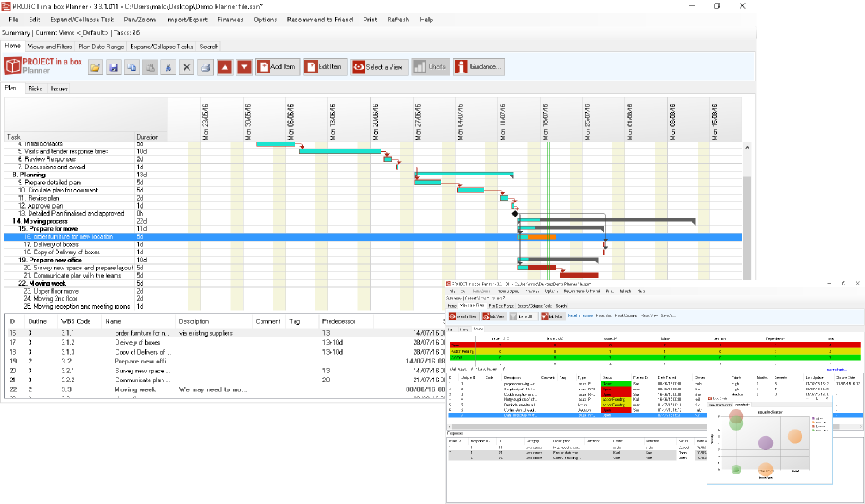The width and height of the screenshot is (865, 504).
Task: Click the red Move Up arrow icon
Action: 225,67
